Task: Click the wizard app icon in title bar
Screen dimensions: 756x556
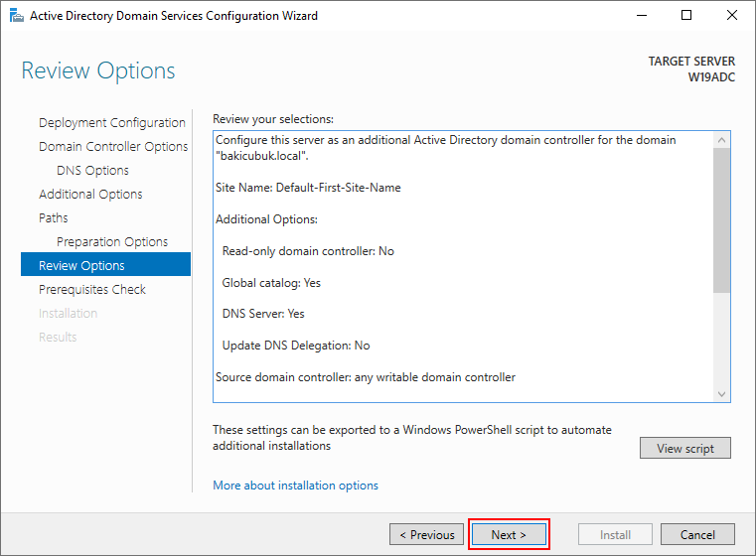Action: 17,16
